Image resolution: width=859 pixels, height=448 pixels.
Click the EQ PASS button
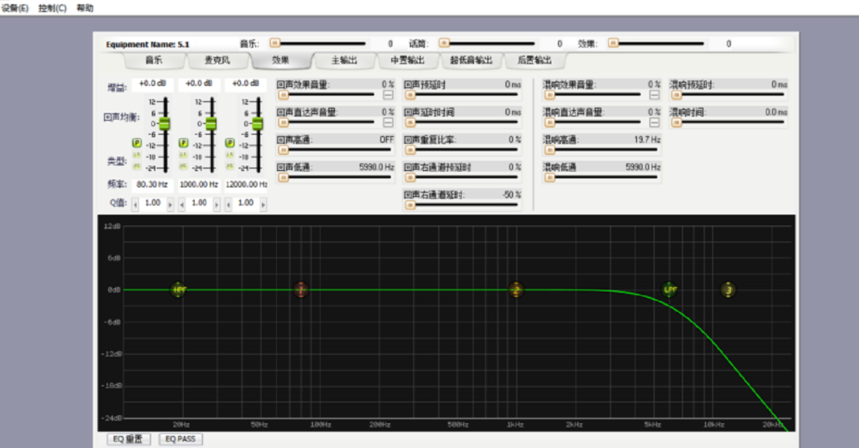(181, 439)
